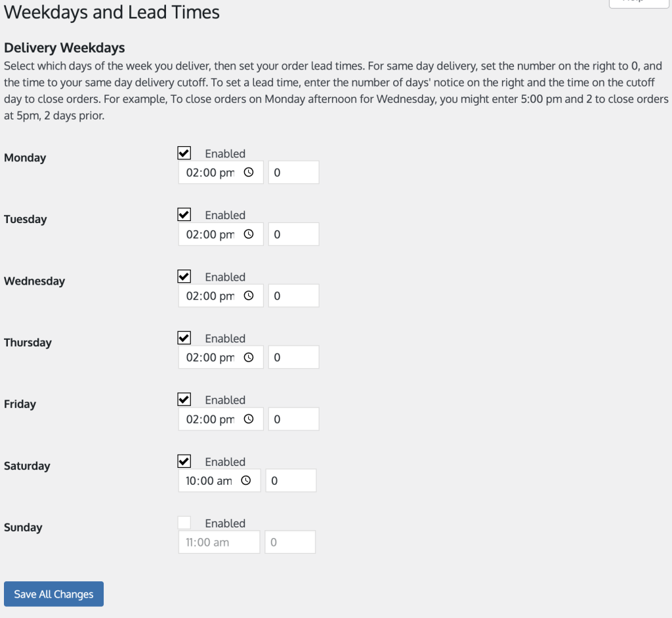Click the Enabled label for Thursday
672x618 pixels.
(x=225, y=339)
